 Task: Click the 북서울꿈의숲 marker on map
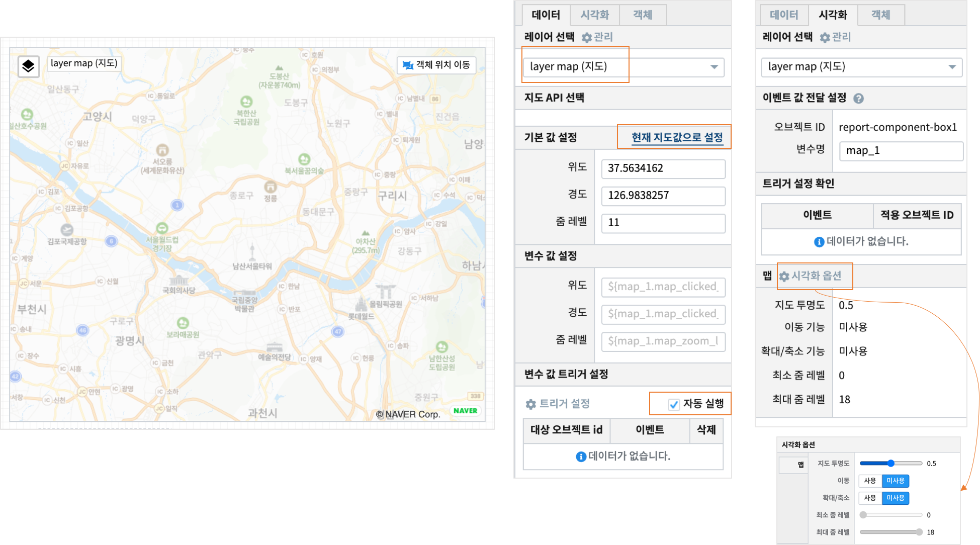click(304, 159)
